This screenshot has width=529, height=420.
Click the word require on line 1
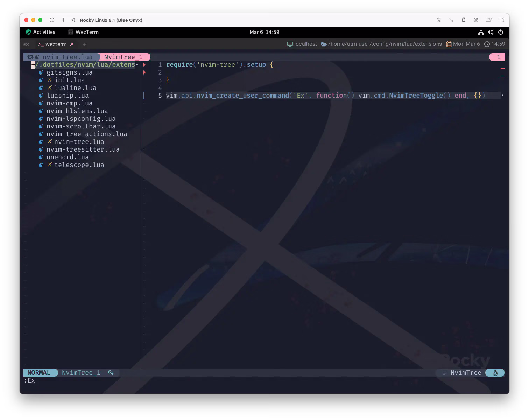(179, 65)
